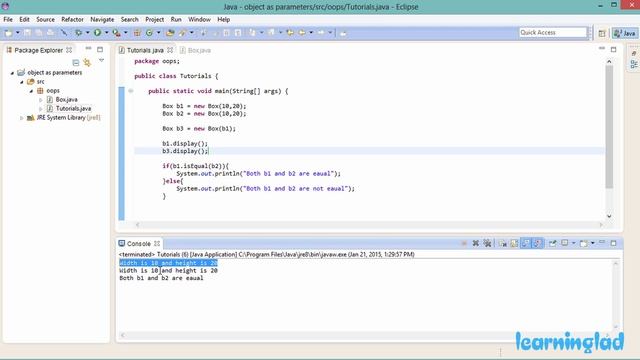Open the Refactor menu

click(x=72, y=20)
